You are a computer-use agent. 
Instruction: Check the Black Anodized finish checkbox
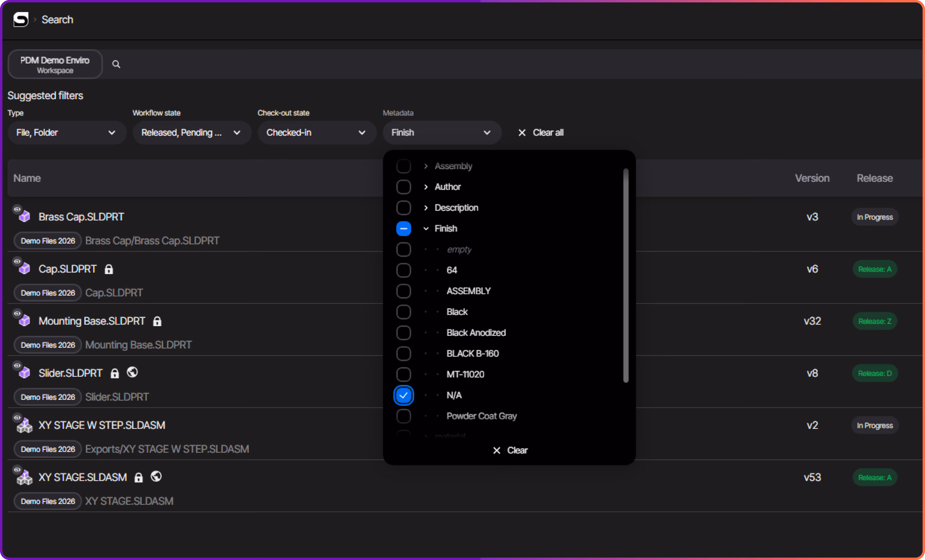pyautogui.click(x=404, y=333)
